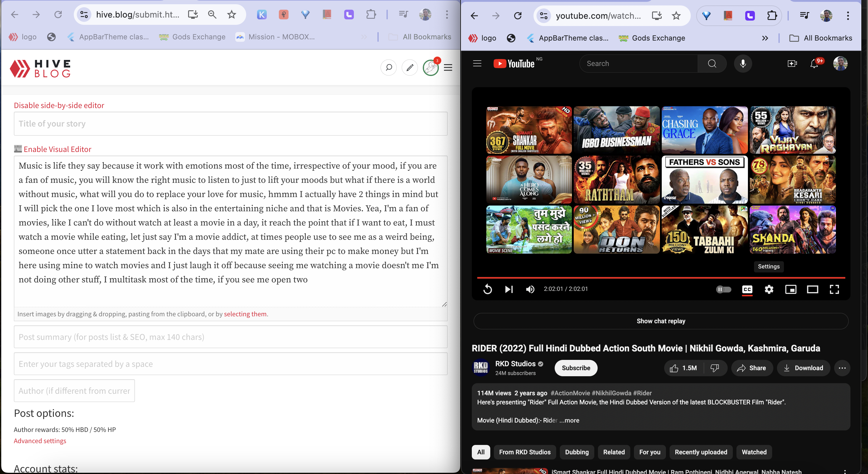
Task: Click the YouTube logo
Action: coord(514,63)
